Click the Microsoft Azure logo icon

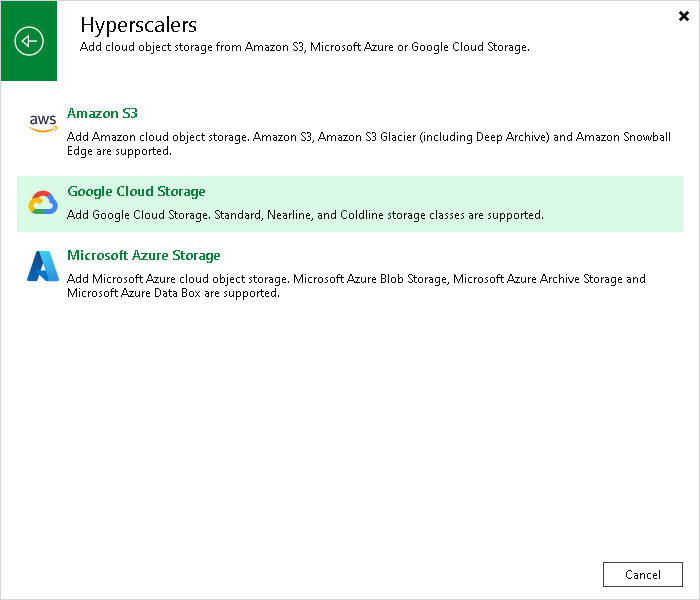coord(43,266)
